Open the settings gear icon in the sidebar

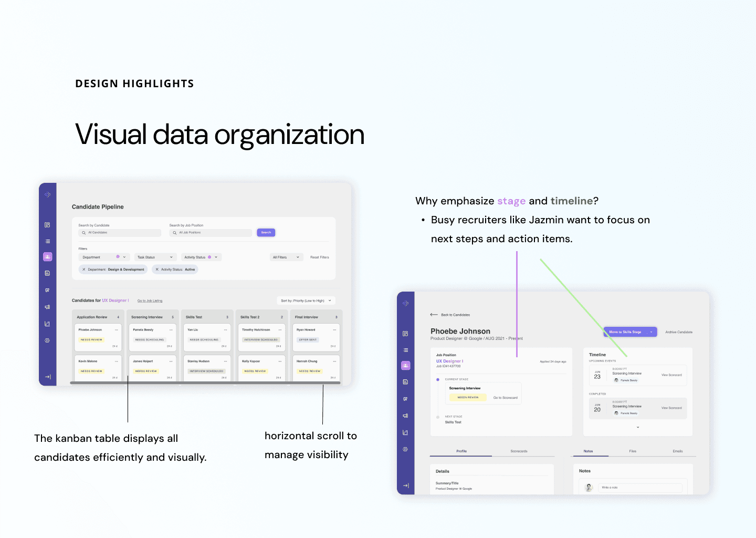click(x=47, y=340)
